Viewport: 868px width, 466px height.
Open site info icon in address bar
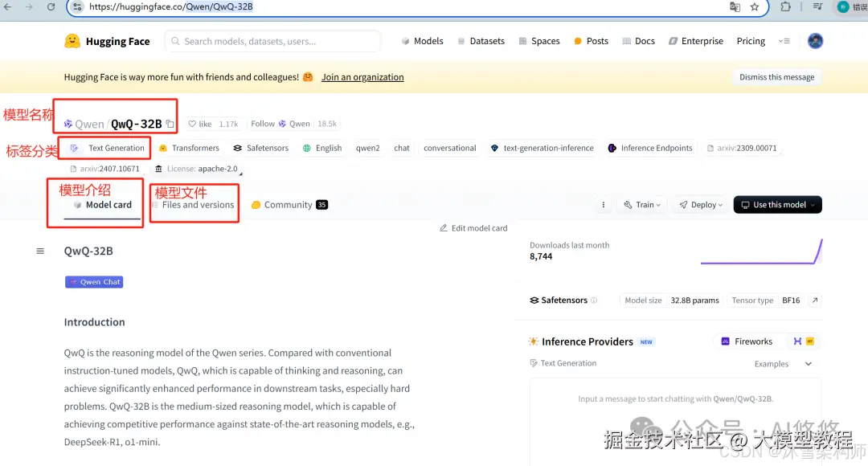click(77, 6)
